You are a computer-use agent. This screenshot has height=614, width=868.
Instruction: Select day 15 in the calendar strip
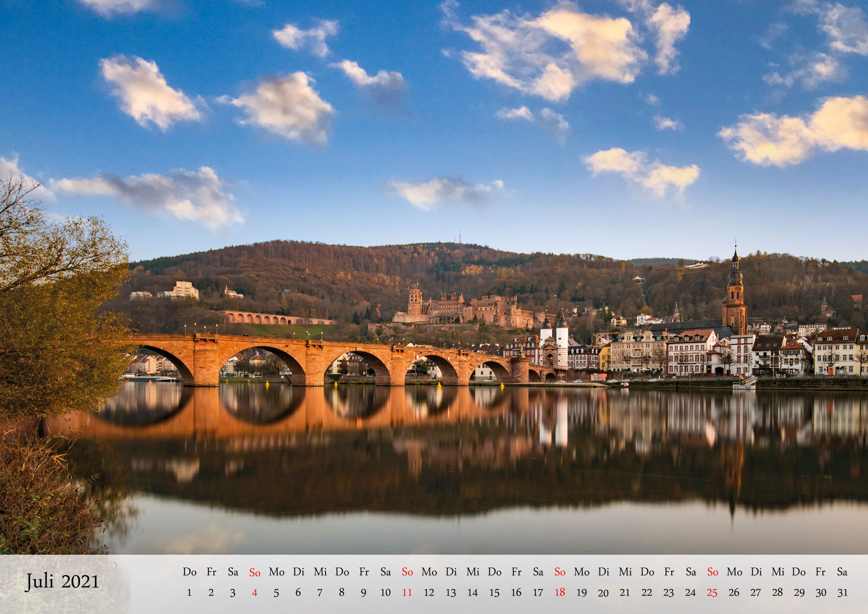pos(495,592)
